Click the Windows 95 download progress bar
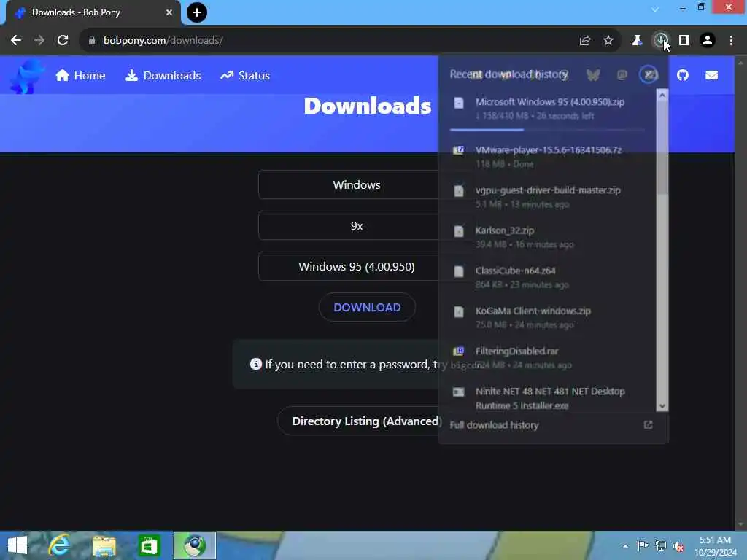Image resolution: width=747 pixels, height=560 pixels. [x=547, y=130]
